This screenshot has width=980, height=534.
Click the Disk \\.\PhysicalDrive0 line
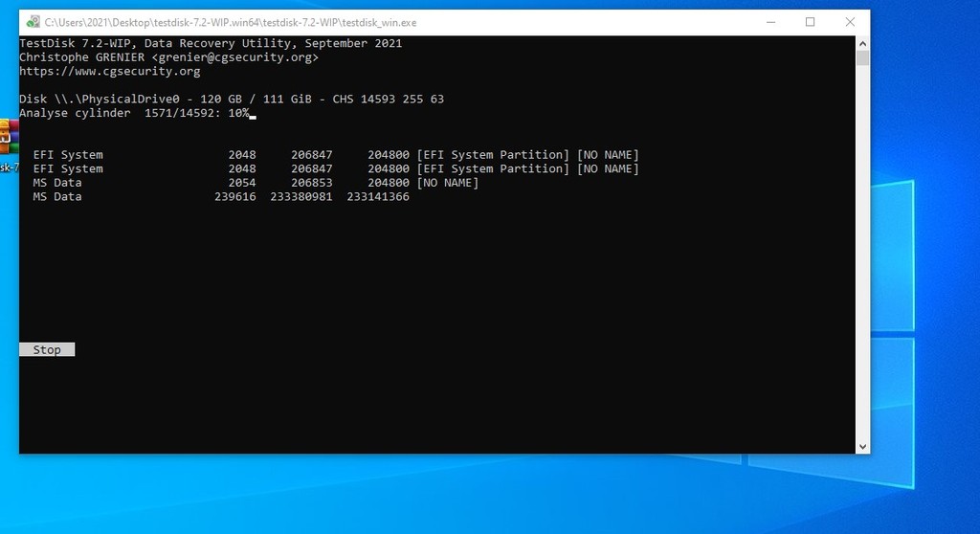click(232, 99)
